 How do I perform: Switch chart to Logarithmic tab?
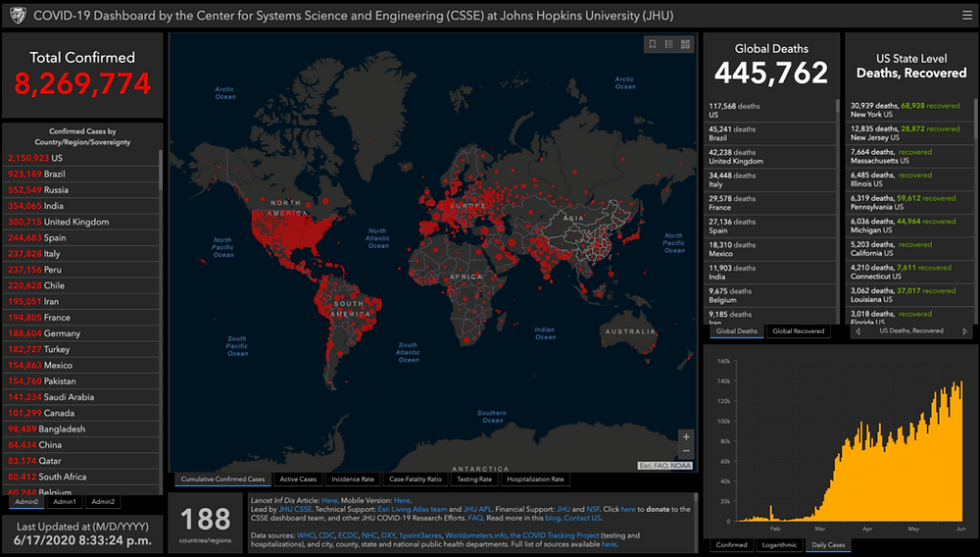coord(779,545)
